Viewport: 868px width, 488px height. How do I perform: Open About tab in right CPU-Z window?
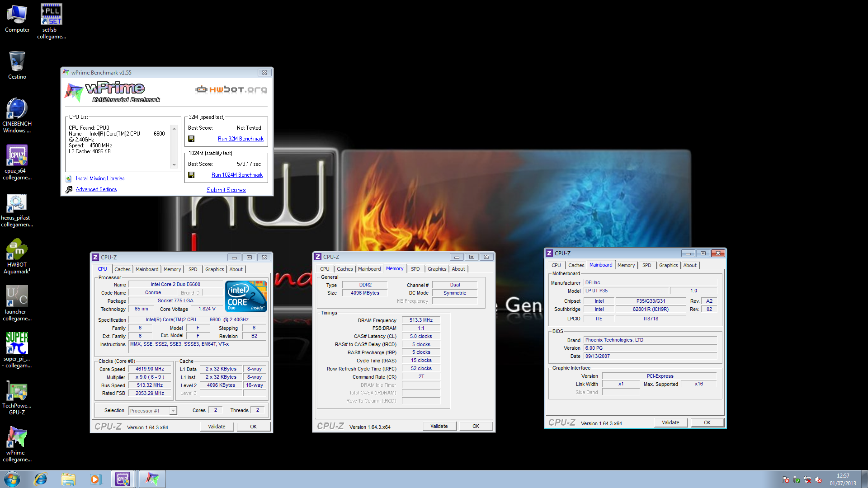coord(689,265)
